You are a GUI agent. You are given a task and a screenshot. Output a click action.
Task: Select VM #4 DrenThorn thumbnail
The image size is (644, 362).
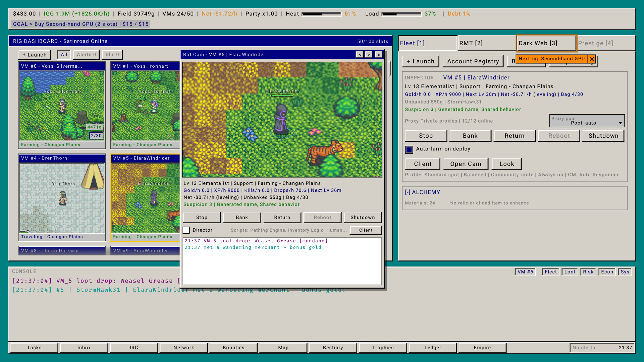(x=62, y=197)
